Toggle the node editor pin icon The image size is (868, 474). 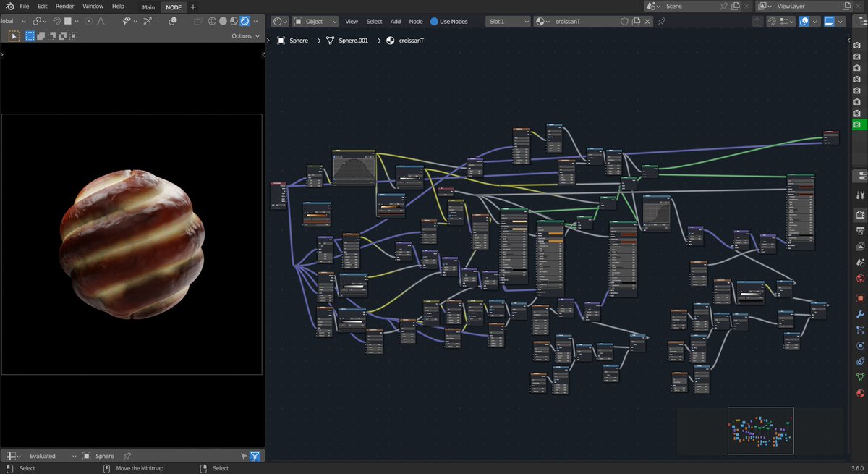[x=661, y=22]
